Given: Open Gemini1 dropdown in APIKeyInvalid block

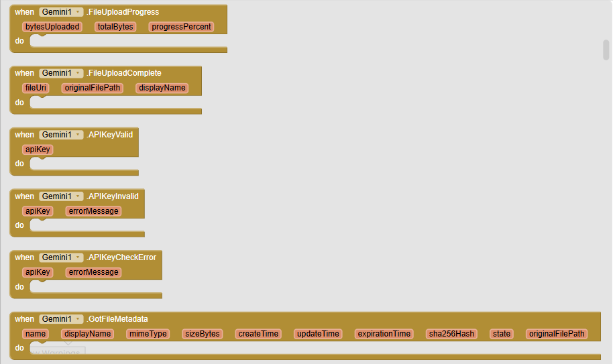Looking at the screenshot, I should pos(61,196).
